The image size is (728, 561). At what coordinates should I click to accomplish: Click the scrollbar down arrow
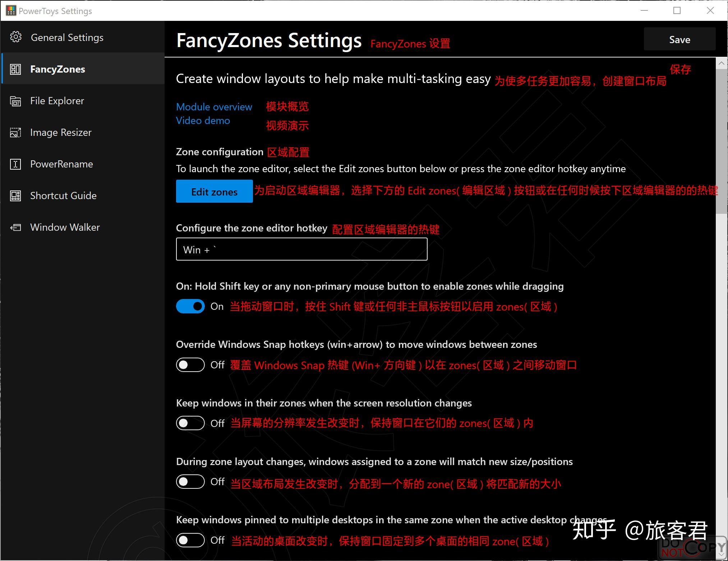pos(721,555)
